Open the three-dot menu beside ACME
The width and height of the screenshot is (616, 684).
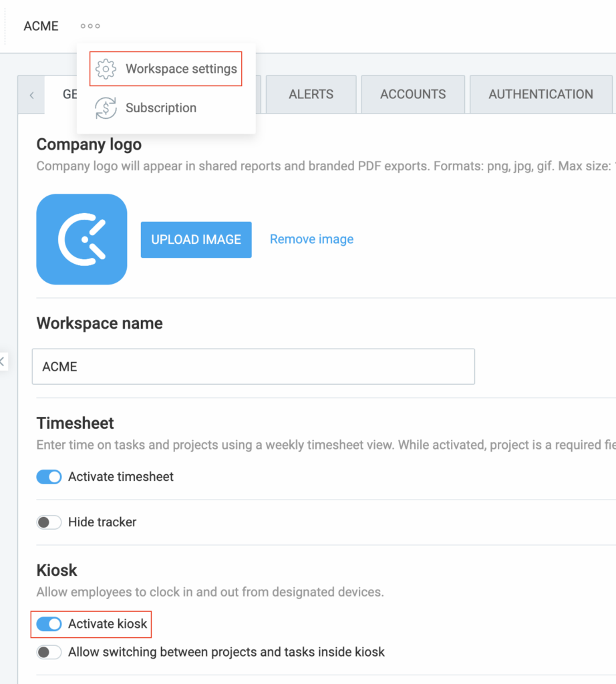point(90,26)
